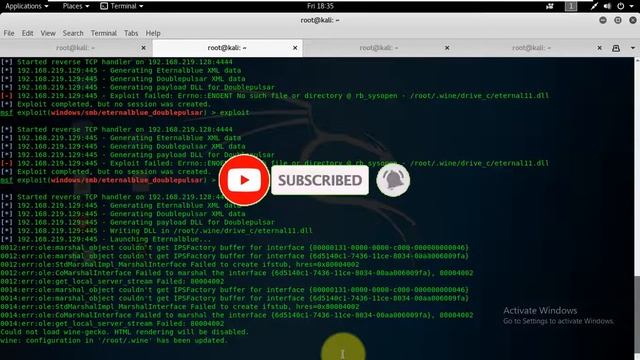Open the Help menu
Screen dimensions: 640x360
coord(153,33)
